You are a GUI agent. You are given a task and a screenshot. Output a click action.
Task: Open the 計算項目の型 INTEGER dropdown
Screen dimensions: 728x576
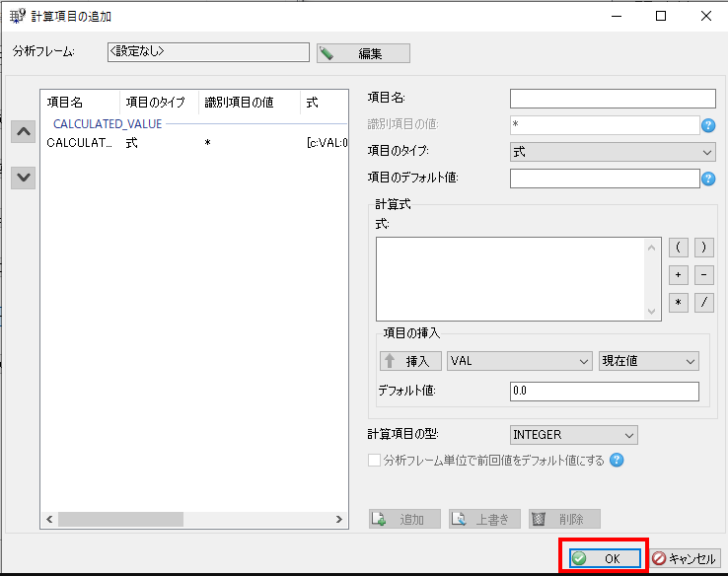(573, 435)
